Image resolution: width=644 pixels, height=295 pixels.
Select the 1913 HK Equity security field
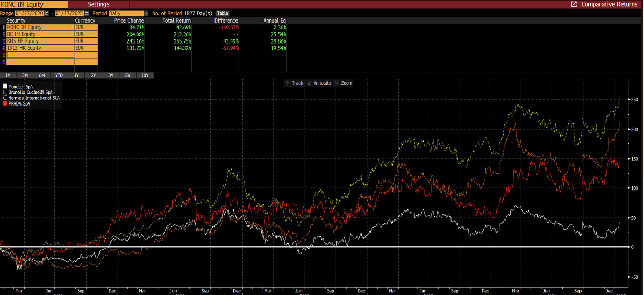click(40, 48)
